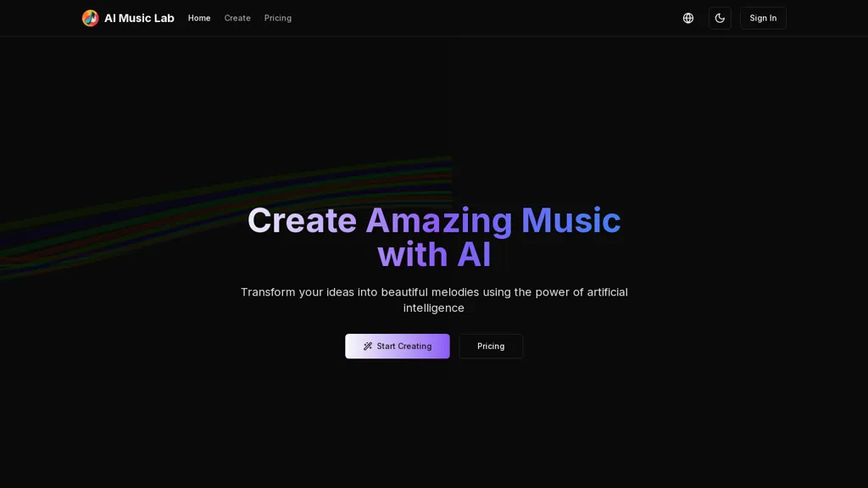Go to the Home nav item
The image size is (868, 488).
coord(199,19)
